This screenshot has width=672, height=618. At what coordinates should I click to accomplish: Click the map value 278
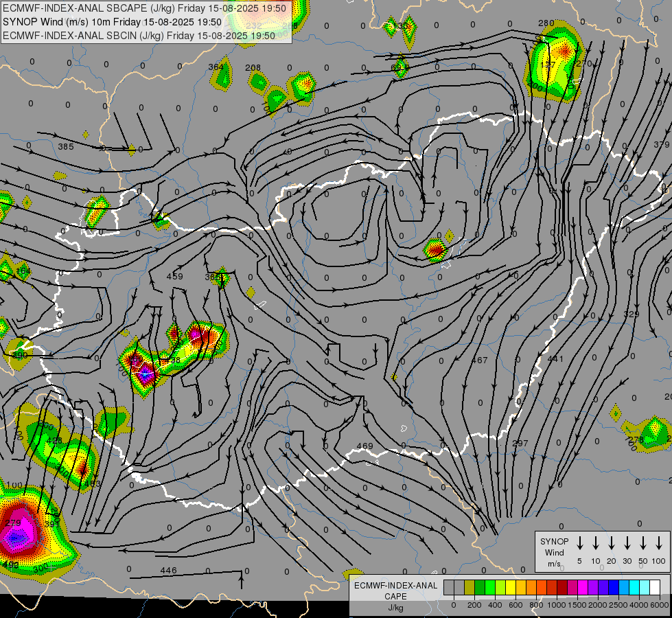pyautogui.click(x=636, y=439)
